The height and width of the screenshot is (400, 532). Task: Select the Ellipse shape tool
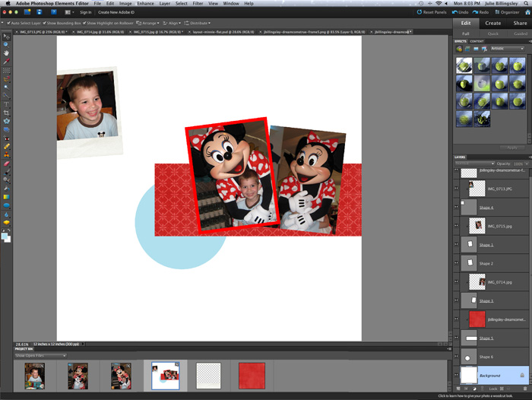(x=6, y=205)
